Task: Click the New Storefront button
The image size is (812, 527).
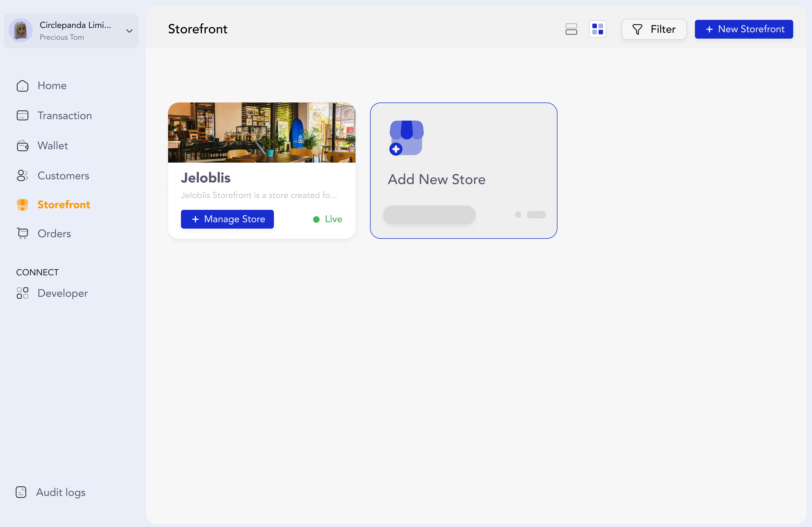Action: point(744,29)
